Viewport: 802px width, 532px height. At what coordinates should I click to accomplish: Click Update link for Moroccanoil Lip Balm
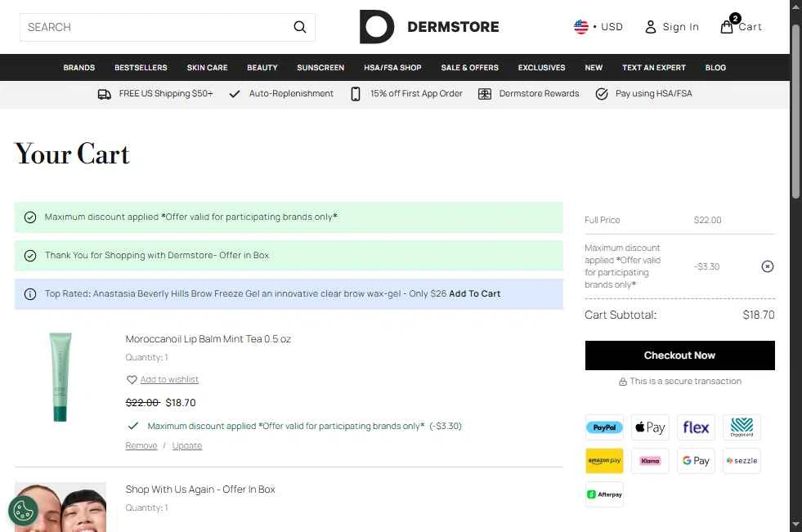coord(186,445)
